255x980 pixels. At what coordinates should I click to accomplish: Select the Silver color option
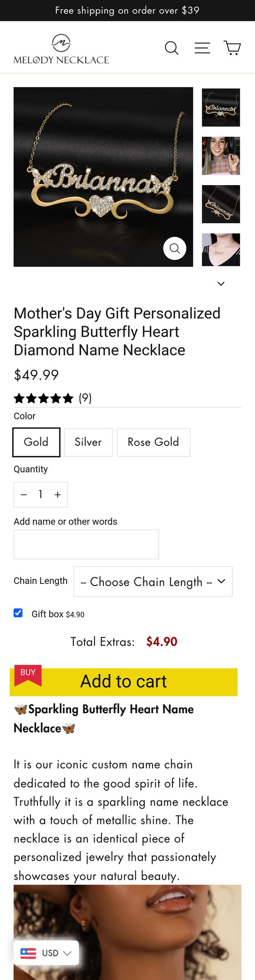[88, 442]
